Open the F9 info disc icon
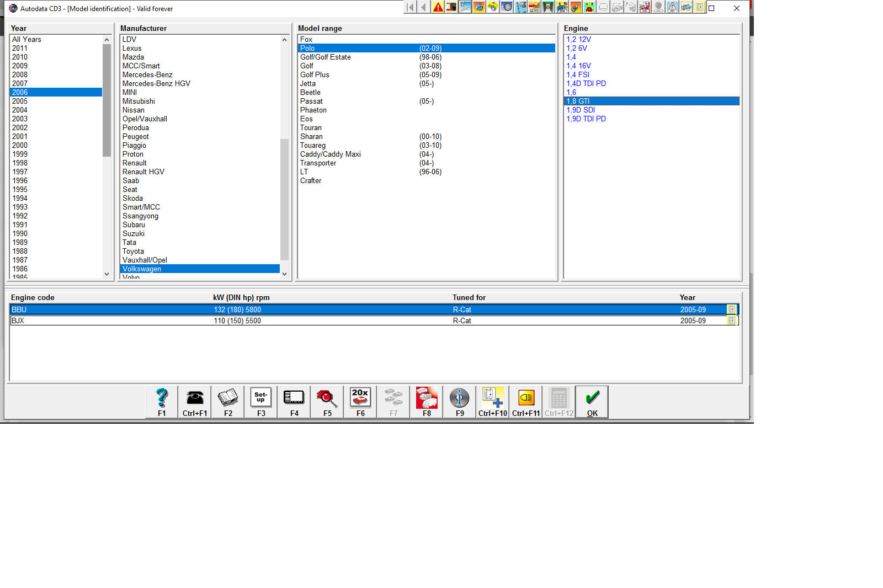883x588 pixels. [460, 402]
